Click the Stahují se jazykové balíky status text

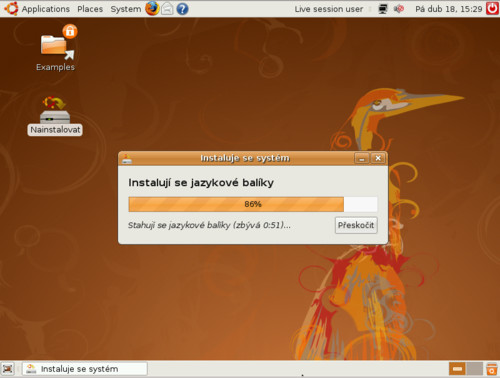[x=209, y=225]
